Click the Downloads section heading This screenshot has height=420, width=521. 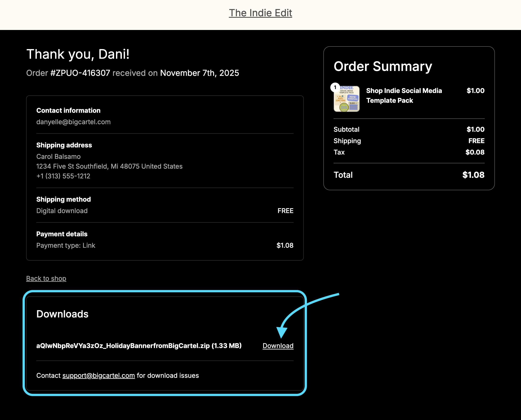pos(62,314)
